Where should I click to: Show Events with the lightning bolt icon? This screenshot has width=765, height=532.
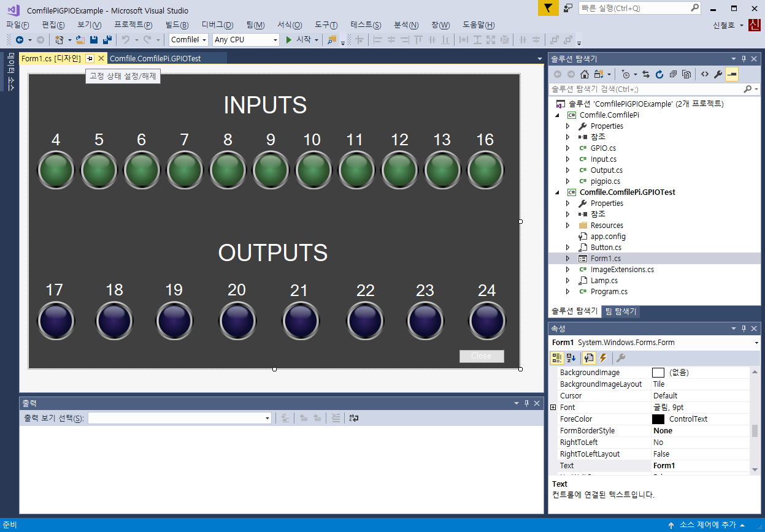click(x=603, y=358)
